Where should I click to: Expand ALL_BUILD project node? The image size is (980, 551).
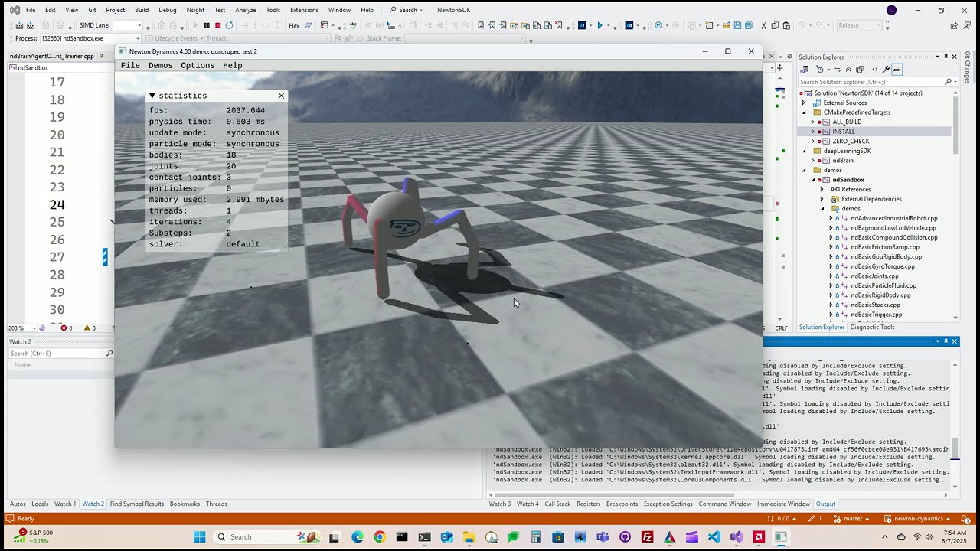(x=812, y=122)
